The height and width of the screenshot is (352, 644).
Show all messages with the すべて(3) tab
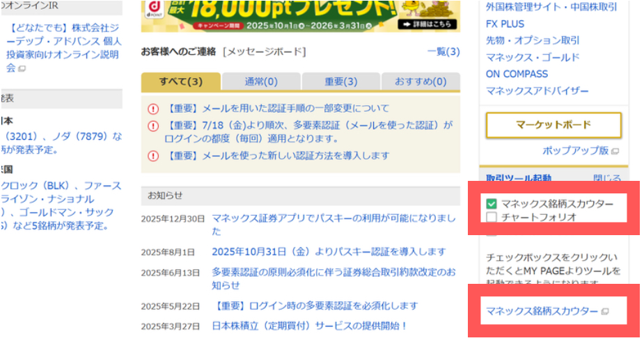[x=180, y=82]
